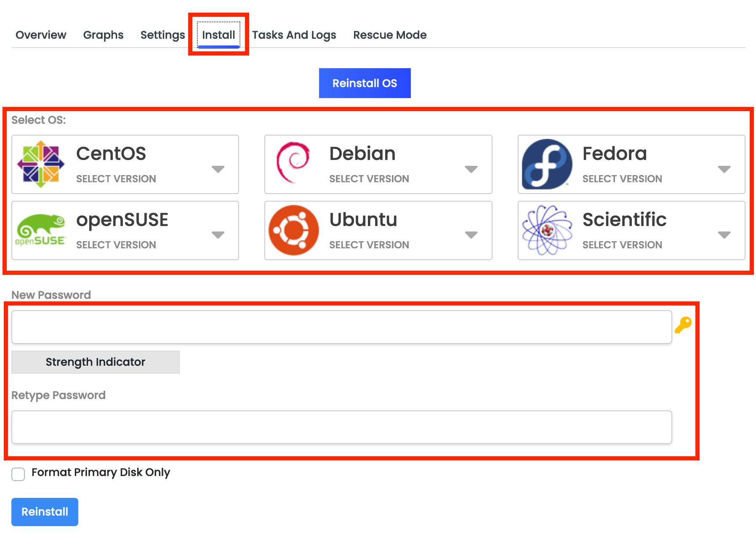756x548 pixels.
Task: Click the blue Reinstall button
Action: (x=45, y=512)
